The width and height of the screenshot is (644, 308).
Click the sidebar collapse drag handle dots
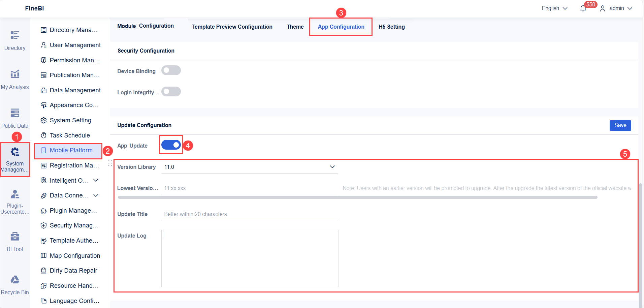tap(110, 163)
